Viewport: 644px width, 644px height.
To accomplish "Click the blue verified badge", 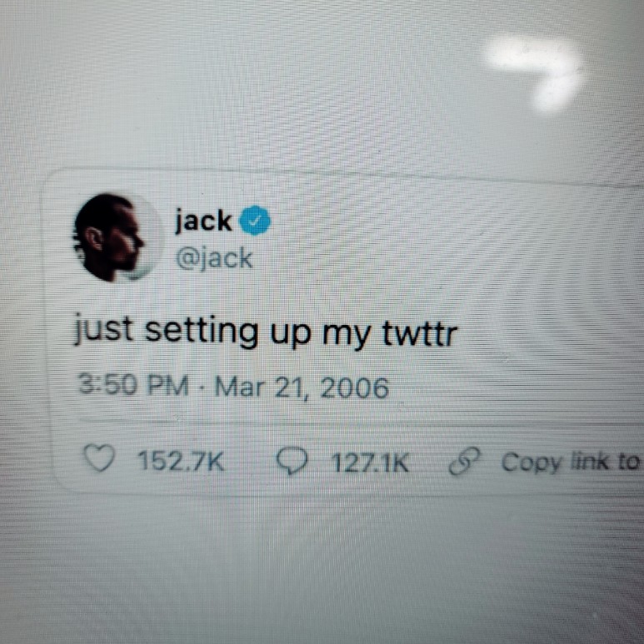I will click(255, 221).
